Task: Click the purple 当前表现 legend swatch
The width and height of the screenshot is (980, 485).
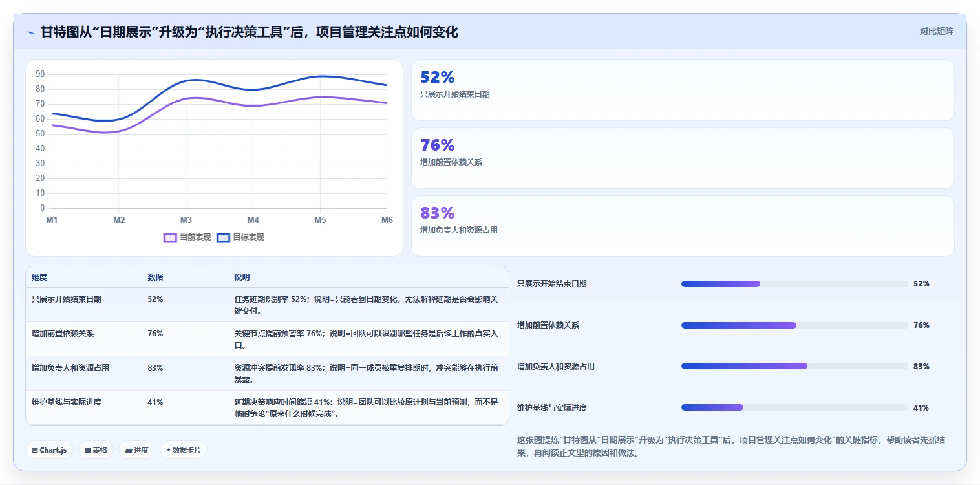Action: (171, 237)
